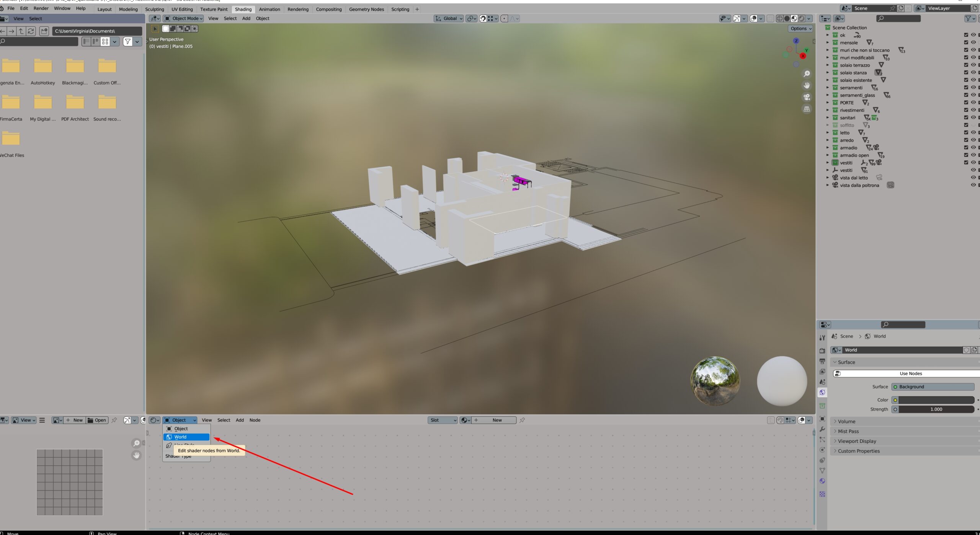Select World in shader type menu
Screen dimensions: 980x535
pyautogui.click(x=186, y=437)
